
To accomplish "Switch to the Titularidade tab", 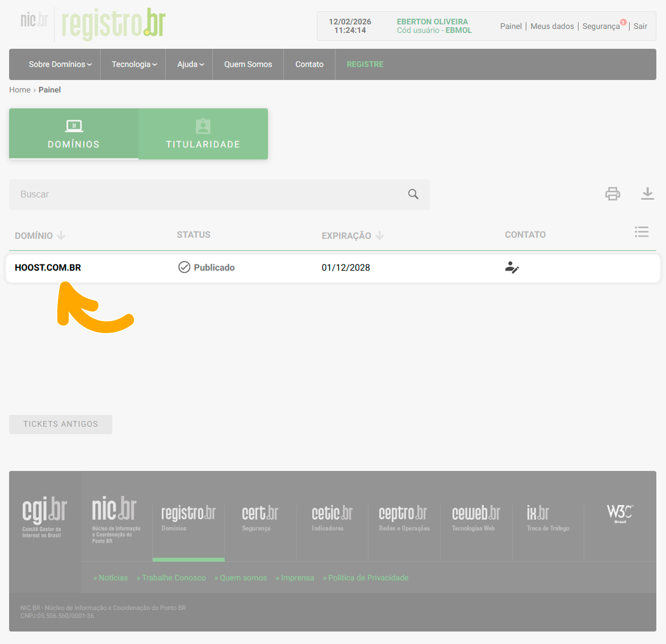I will pos(203,134).
